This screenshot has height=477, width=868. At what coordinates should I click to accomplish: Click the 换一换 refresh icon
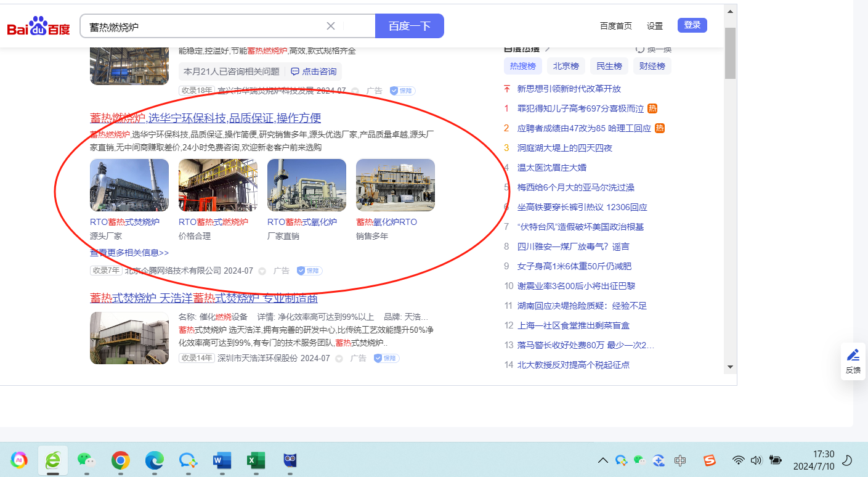[x=640, y=49]
